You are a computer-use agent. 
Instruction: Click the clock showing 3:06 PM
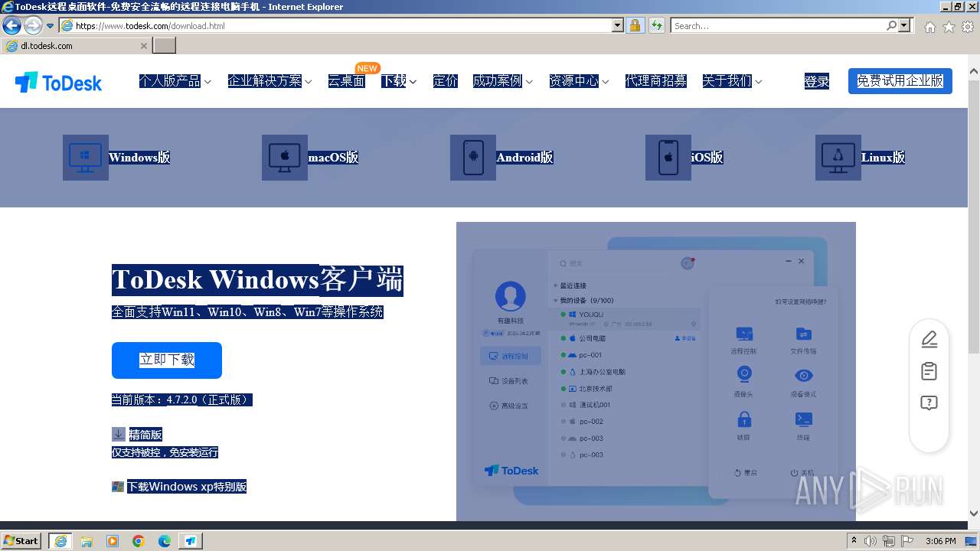tap(940, 541)
